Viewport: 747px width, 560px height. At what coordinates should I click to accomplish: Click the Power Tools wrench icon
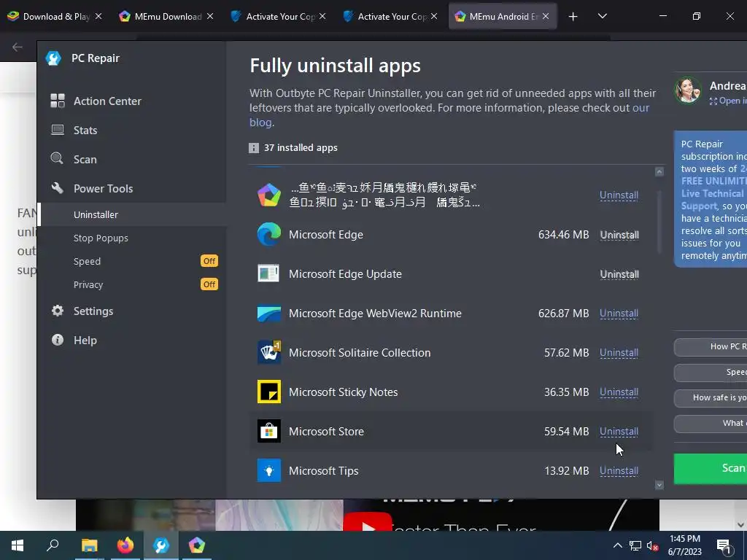point(58,188)
